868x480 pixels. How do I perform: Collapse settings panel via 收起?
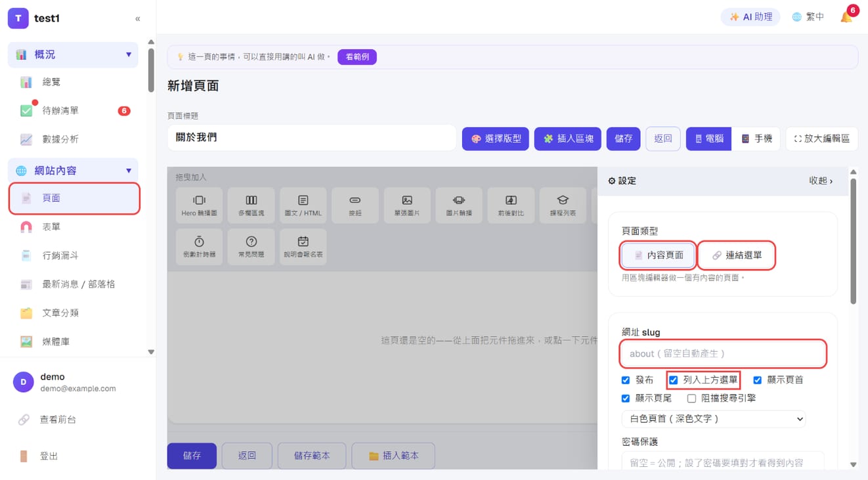click(x=821, y=181)
